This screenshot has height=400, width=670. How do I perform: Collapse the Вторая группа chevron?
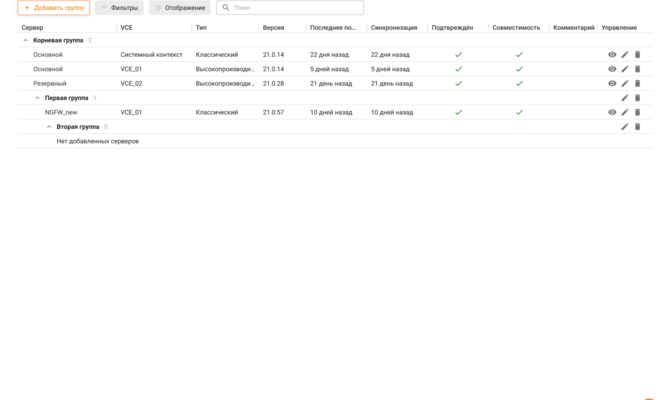pos(49,127)
